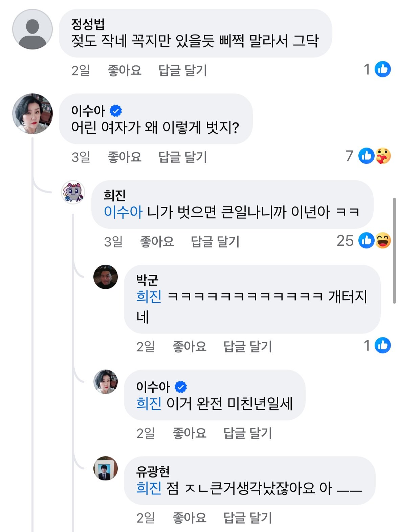Click verified badge on 이수아's nested reply
399x532 pixels.
[x=181, y=386]
